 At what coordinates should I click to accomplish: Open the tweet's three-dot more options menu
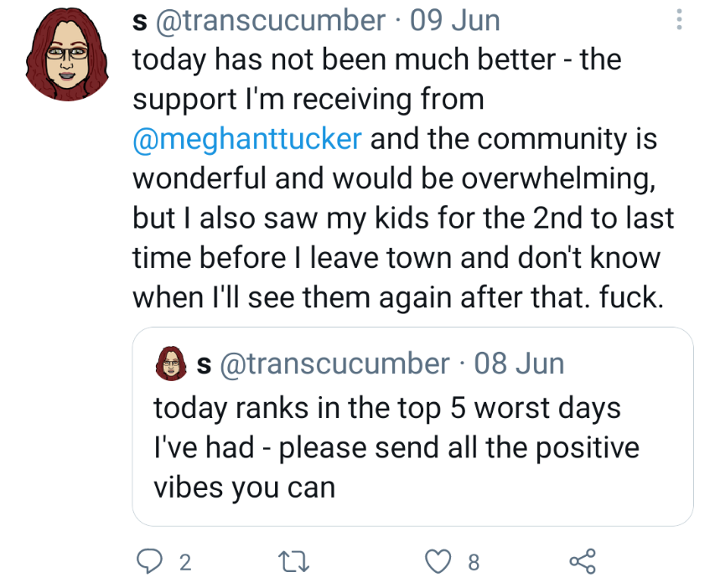click(x=679, y=19)
